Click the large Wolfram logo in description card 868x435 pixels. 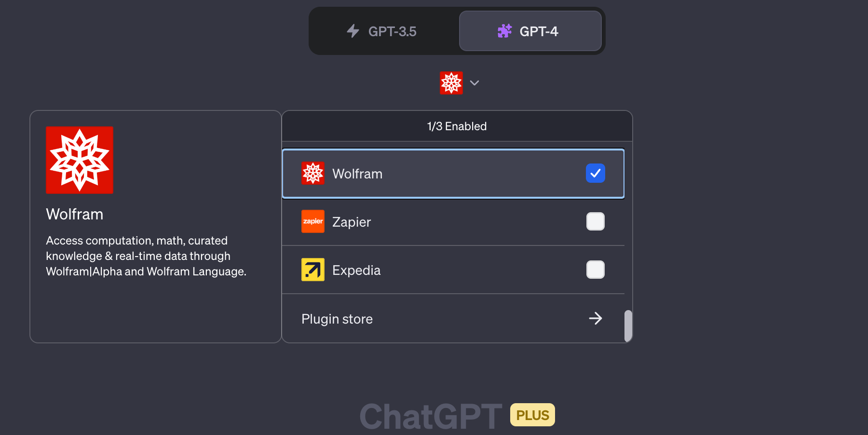(x=80, y=160)
